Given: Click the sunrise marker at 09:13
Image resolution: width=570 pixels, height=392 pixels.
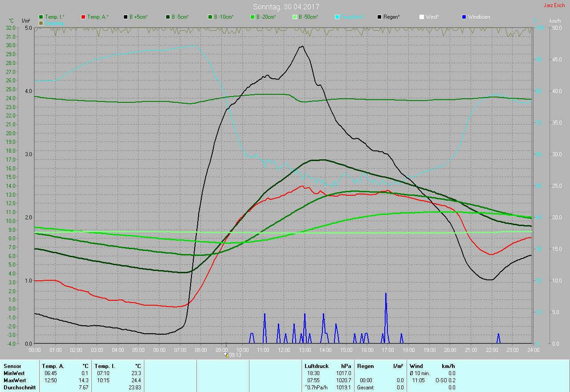Looking at the screenshot, I should point(226,355).
